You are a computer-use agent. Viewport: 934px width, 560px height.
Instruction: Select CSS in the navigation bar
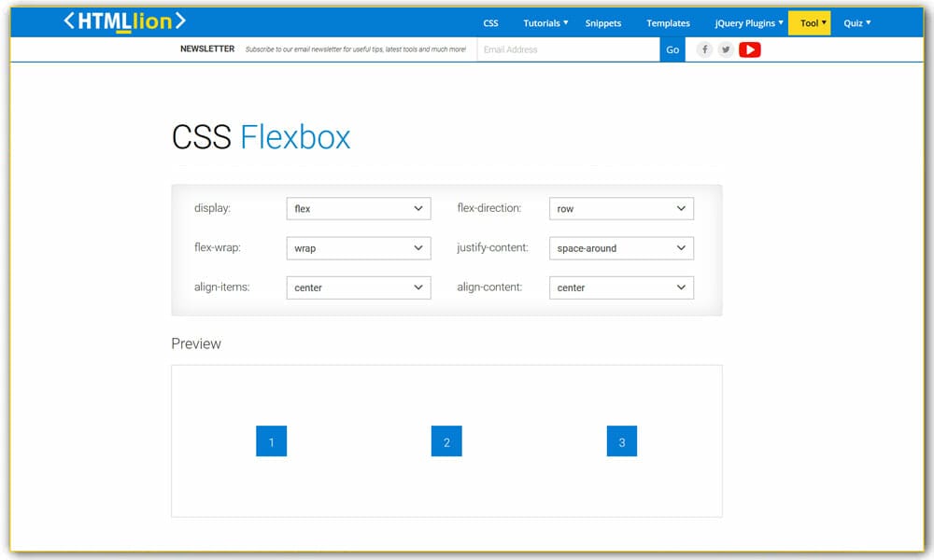click(x=490, y=22)
